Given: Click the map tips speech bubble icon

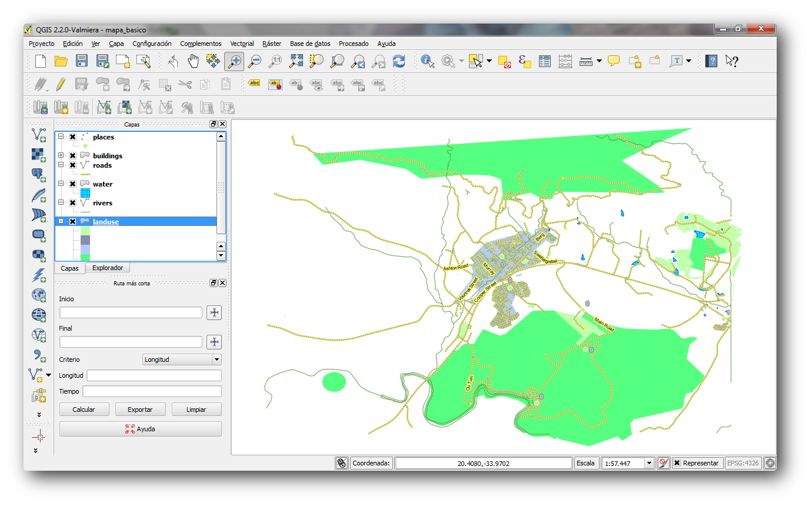Looking at the screenshot, I should [614, 61].
